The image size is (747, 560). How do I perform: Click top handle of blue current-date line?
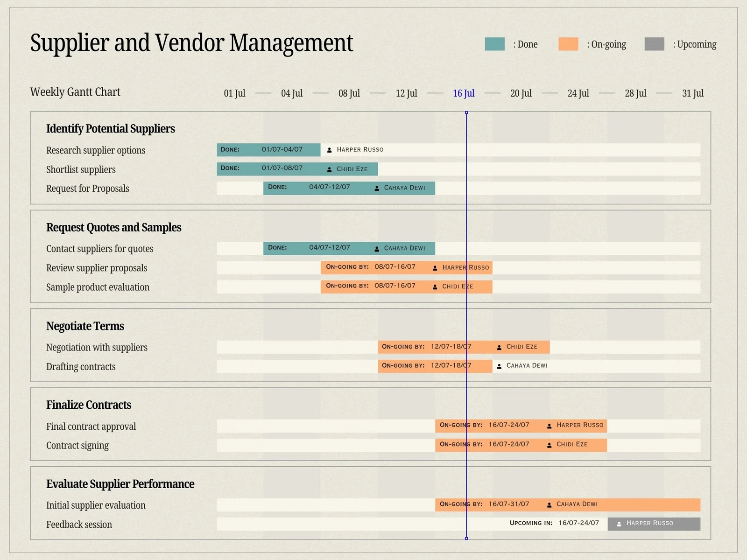click(466, 113)
